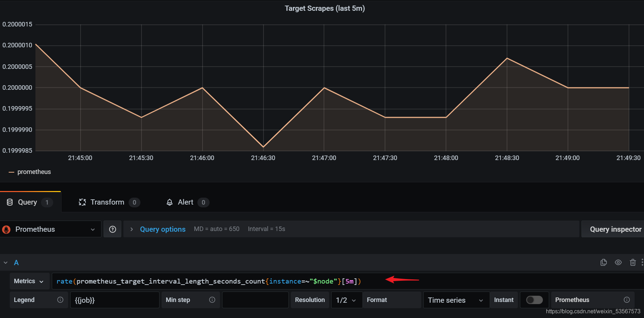This screenshot has width=644, height=318.
Task: Show Legend info tooltip icon
Action: click(x=60, y=300)
